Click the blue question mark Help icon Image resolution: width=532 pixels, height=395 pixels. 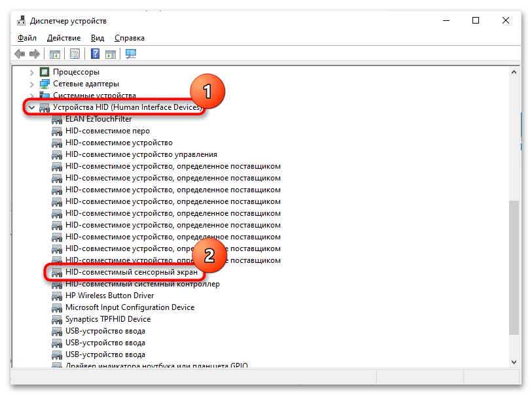[96, 54]
